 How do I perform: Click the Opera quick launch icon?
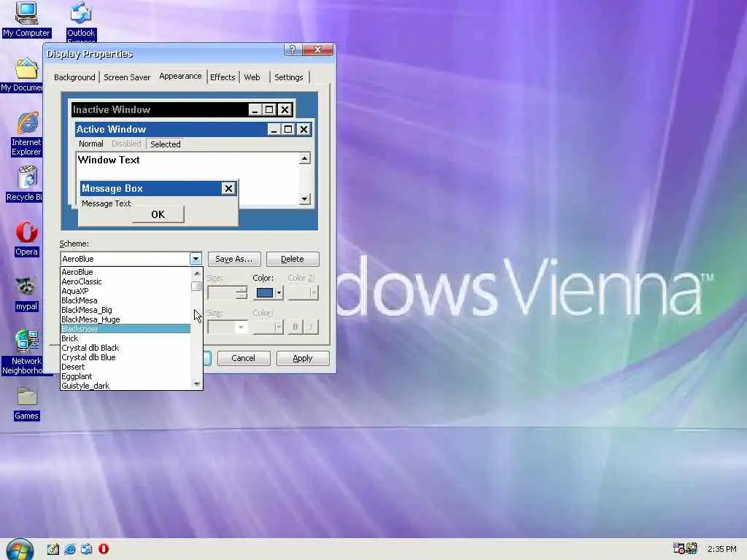(104, 549)
